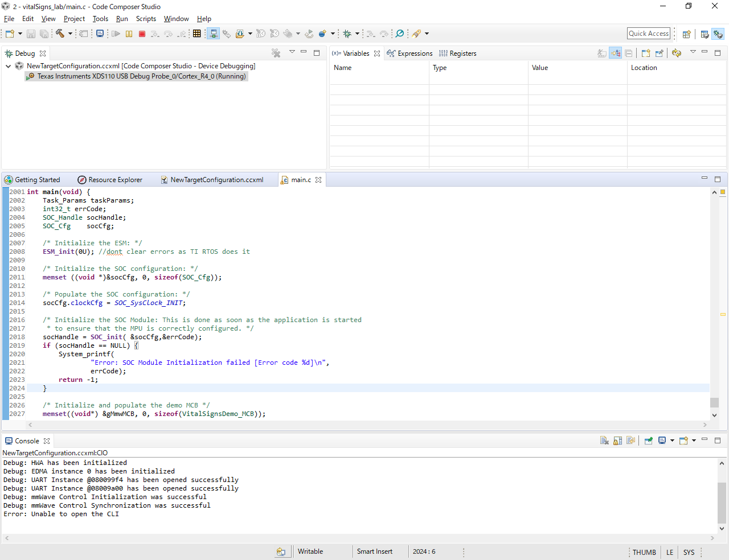729x560 pixels.
Task: Open the NewTargetConfiguration.ccxml editor tab
Action: (x=212, y=180)
